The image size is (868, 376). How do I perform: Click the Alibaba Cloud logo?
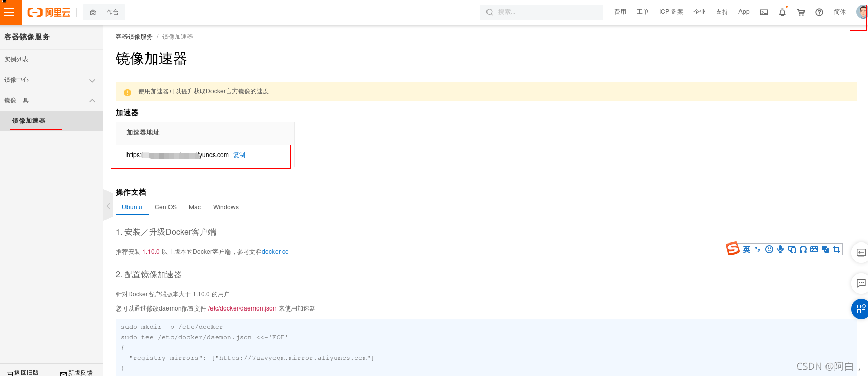(49, 12)
